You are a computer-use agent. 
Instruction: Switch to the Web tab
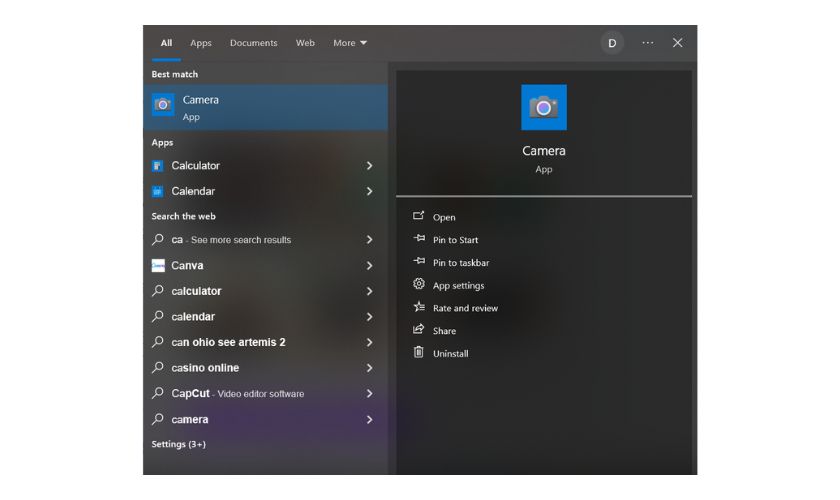pos(305,43)
